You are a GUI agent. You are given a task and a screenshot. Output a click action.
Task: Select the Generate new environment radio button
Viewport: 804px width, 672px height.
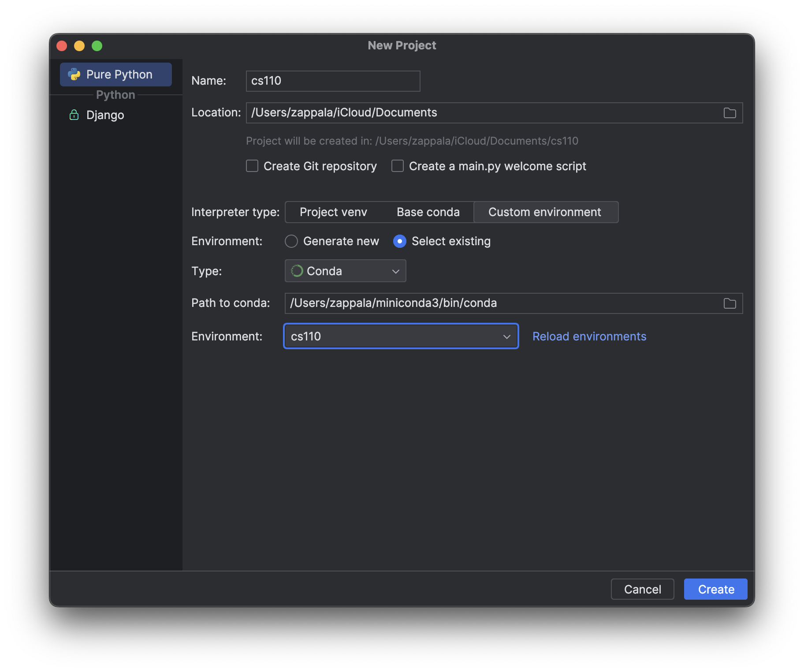pos(291,241)
